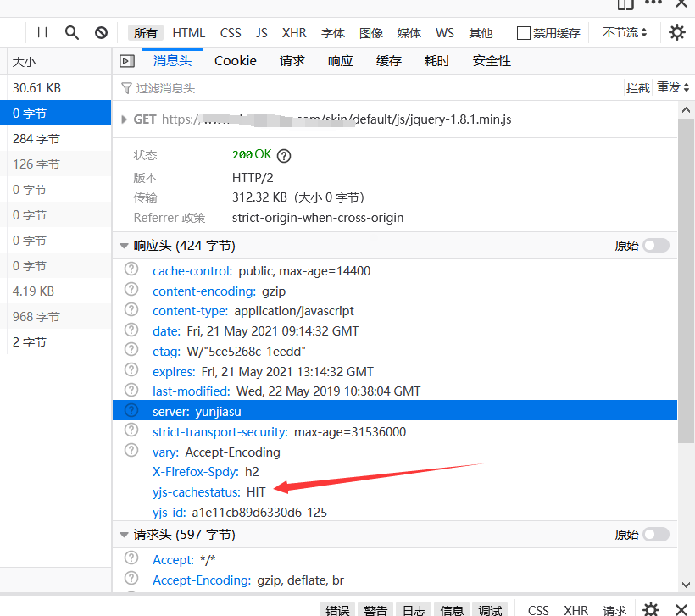This screenshot has height=616, width=695.
Task: Open the network search magnifier icon
Action: coord(72,33)
